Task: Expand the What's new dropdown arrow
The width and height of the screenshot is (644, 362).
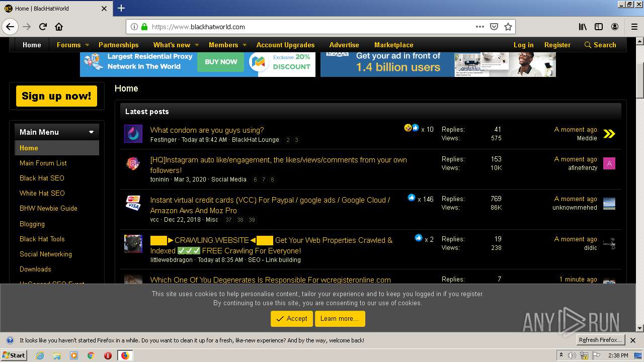Action: coord(197,45)
